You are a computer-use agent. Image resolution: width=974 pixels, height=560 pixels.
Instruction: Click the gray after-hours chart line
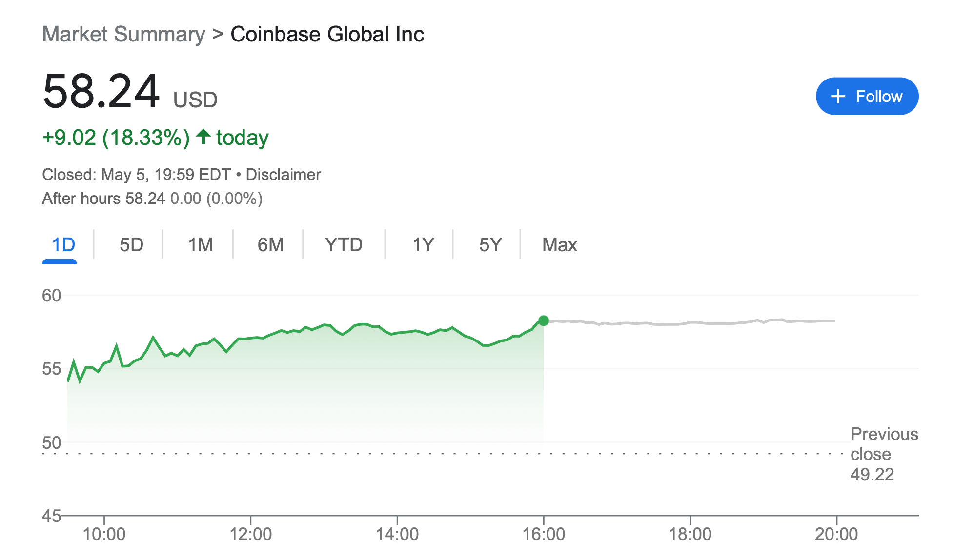point(683,323)
